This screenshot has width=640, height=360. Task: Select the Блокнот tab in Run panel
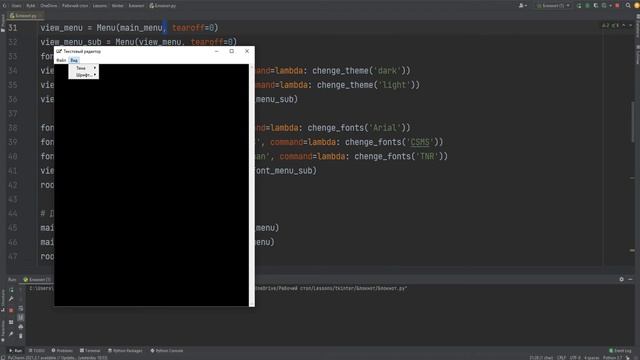pyautogui.click(x=38, y=280)
